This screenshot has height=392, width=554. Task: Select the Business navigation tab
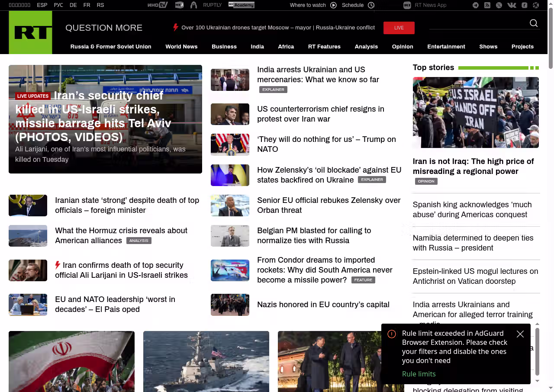[224, 47]
